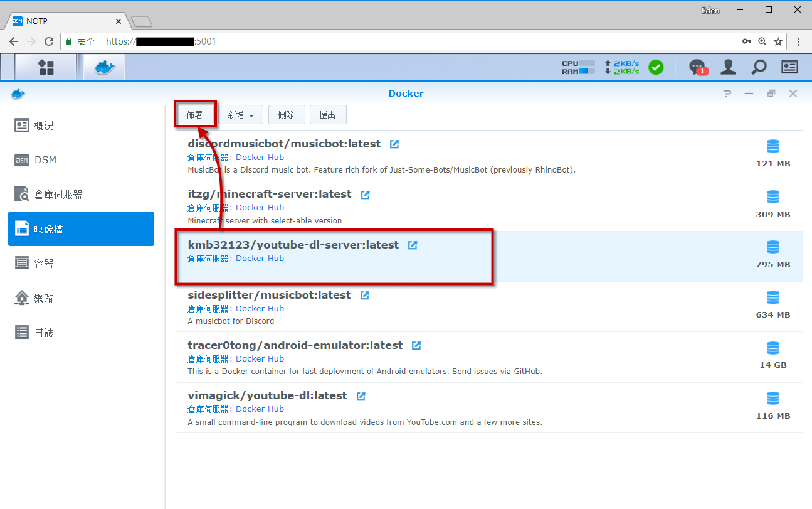This screenshot has height=509, width=812.
Task: Click the saved password key icon
Action: pyautogui.click(x=746, y=41)
